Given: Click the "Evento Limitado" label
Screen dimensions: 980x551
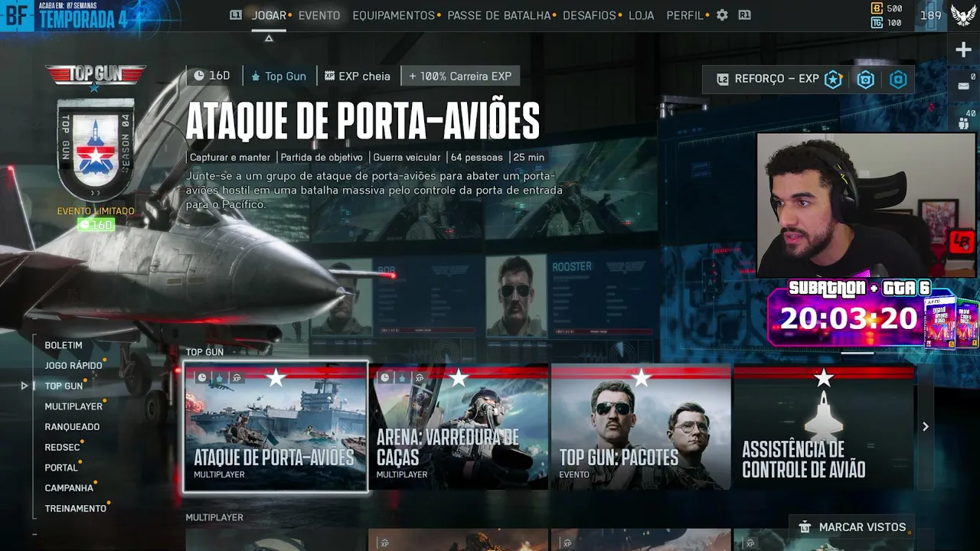Looking at the screenshot, I should [x=96, y=211].
